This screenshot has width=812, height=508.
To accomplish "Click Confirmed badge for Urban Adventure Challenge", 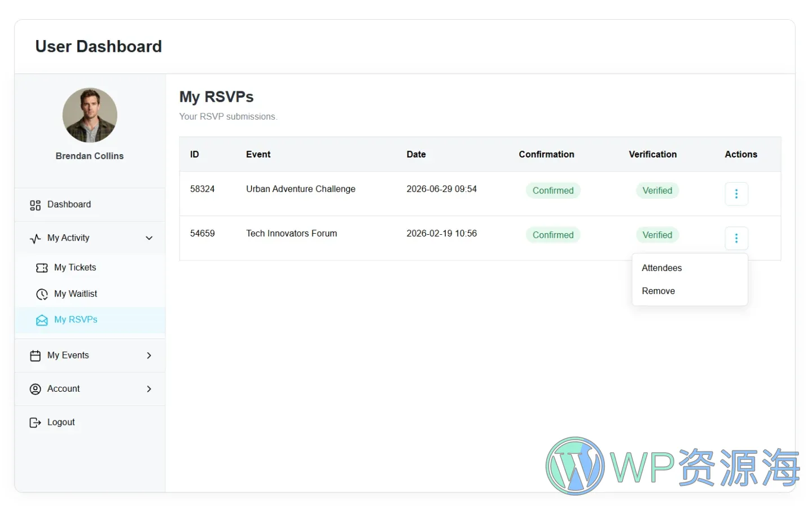I will (553, 191).
